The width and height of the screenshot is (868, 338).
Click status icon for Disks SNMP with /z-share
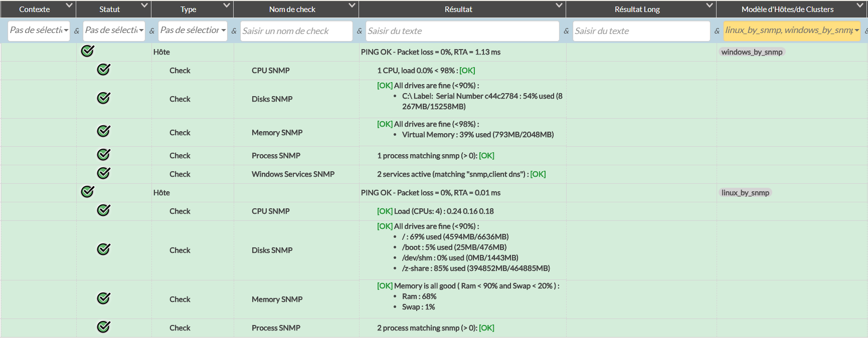103,249
